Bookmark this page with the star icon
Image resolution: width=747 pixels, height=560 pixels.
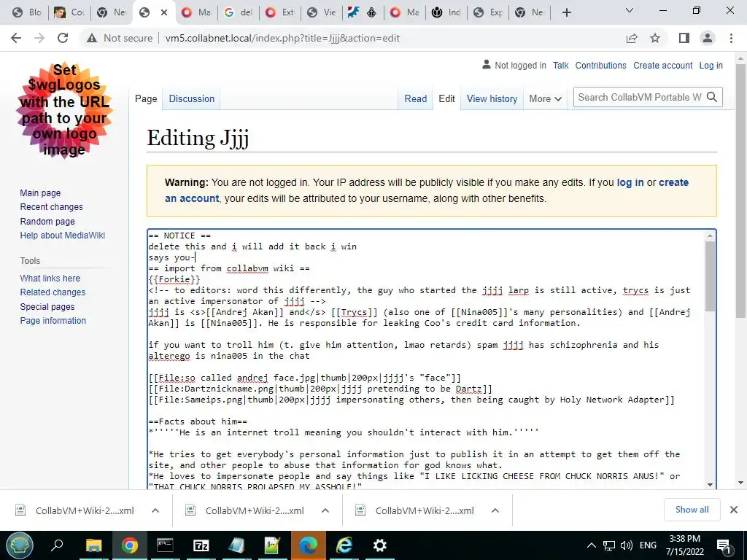pyautogui.click(x=655, y=38)
